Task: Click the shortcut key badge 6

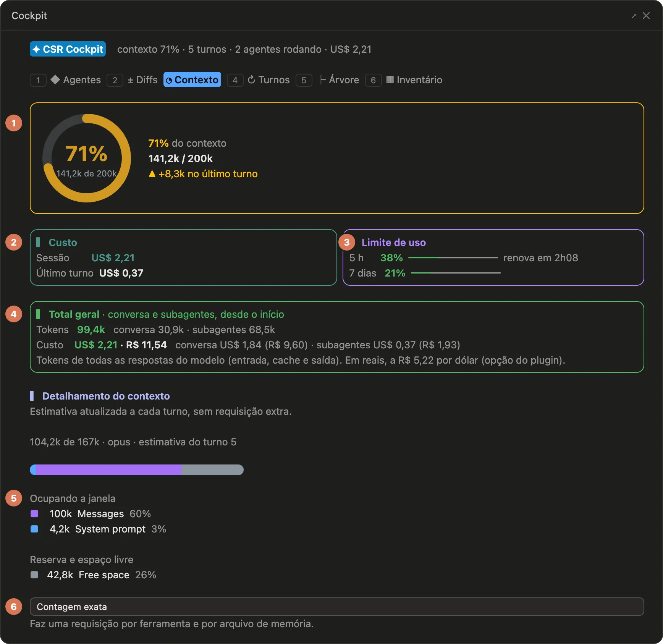Action: click(374, 80)
